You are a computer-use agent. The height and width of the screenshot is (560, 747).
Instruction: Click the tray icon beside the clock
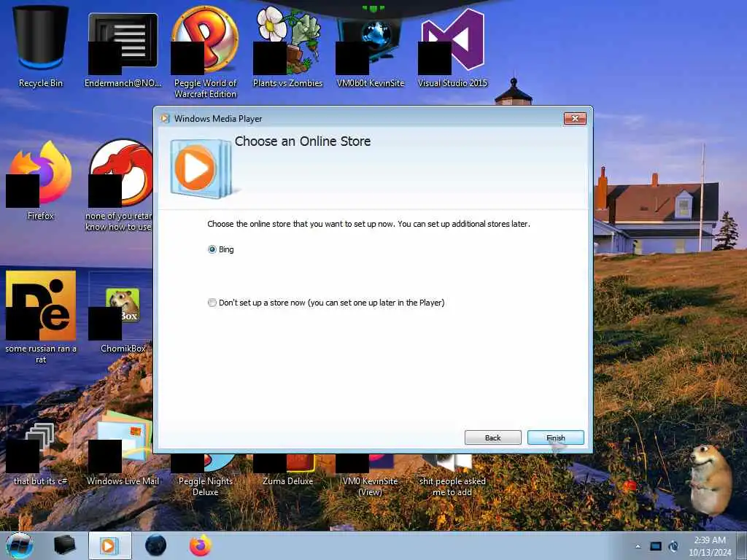tap(673, 546)
